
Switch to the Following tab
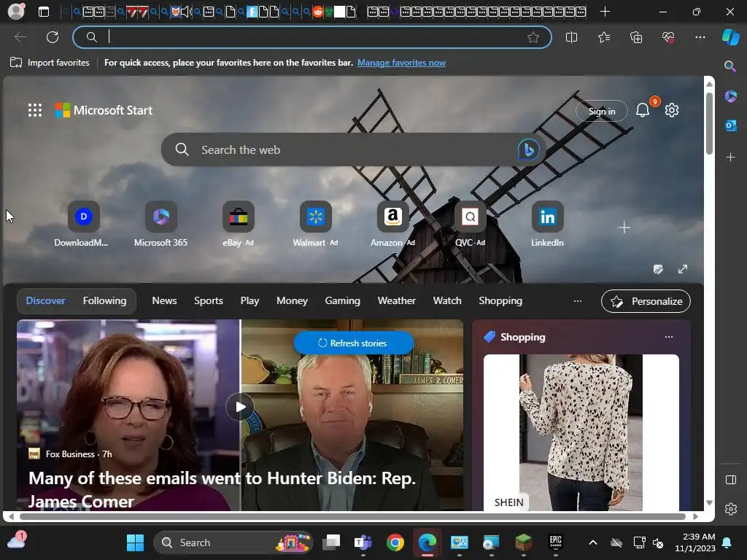(x=105, y=300)
